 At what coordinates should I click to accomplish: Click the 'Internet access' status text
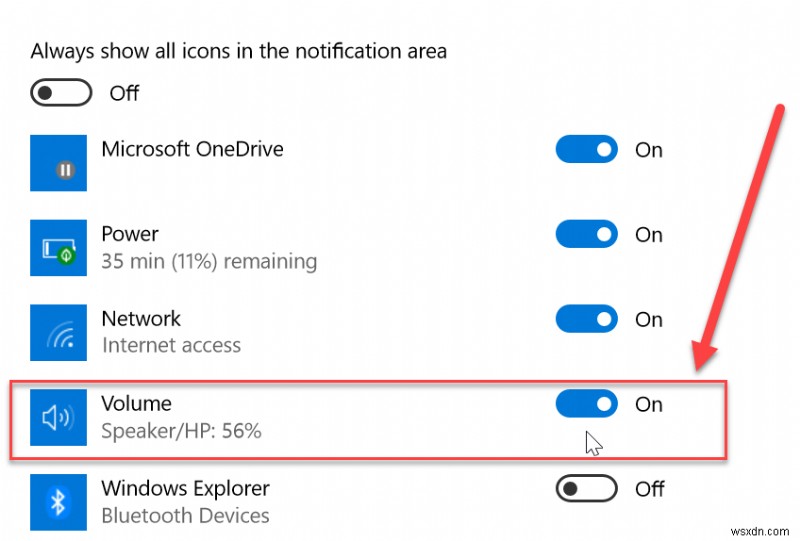(x=171, y=346)
